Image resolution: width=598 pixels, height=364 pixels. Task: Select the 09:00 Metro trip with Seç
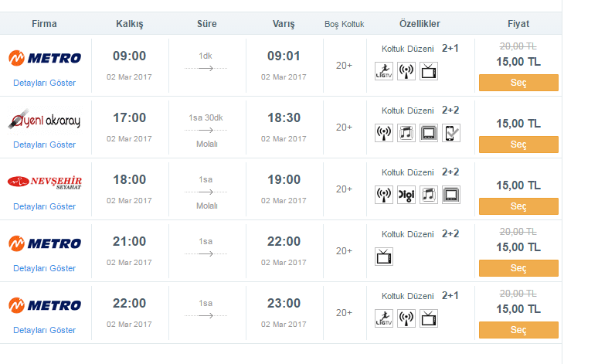point(518,83)
